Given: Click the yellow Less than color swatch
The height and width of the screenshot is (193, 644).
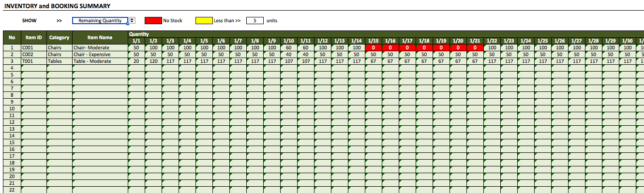Looking at the screenshot, I should coord(204,21).
